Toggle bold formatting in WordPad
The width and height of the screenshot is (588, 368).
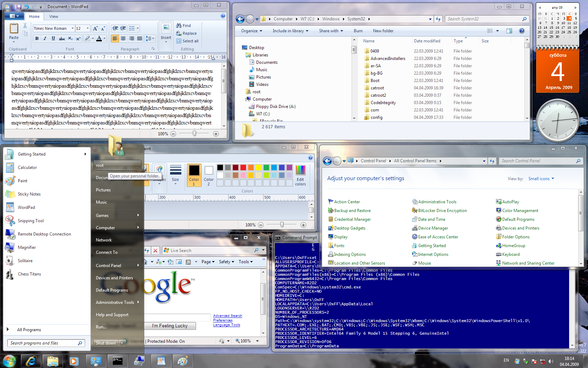click(x=37, y=39)
